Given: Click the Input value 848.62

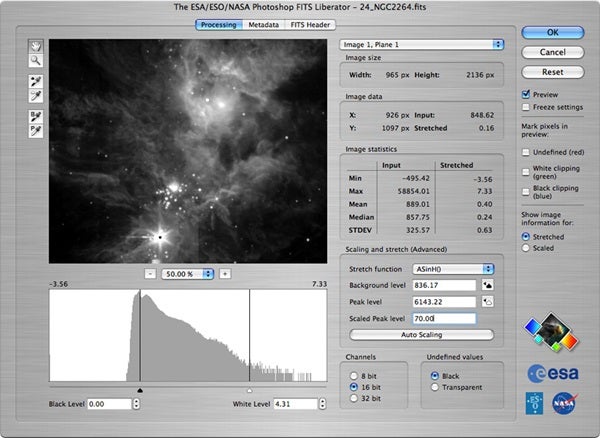Looking at the screenshot, I should [x=482, y=115].
